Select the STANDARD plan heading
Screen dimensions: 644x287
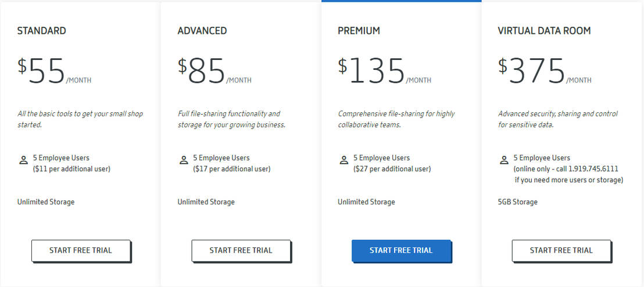pos(42,31)
